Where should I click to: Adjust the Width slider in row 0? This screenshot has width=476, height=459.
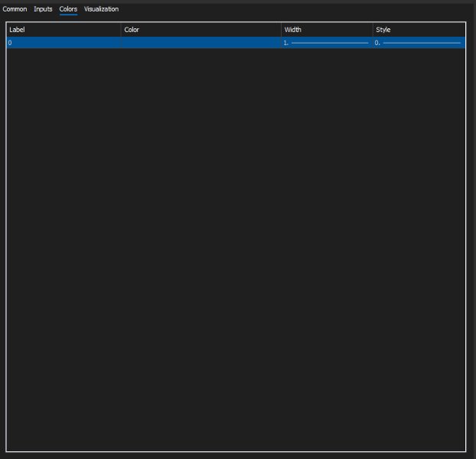(330, 43)
